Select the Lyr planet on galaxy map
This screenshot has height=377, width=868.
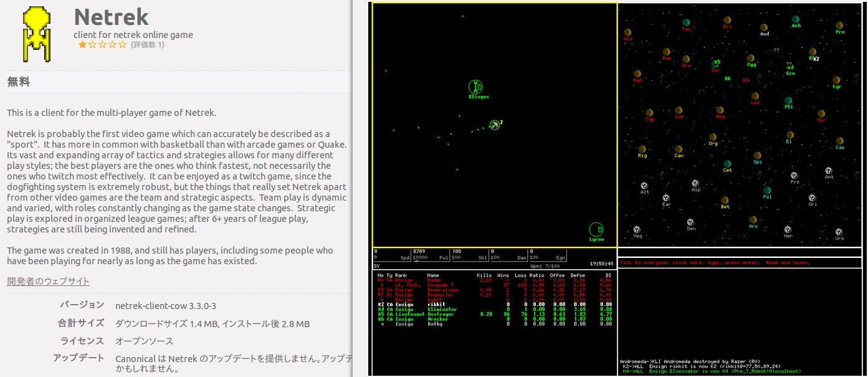coord(837,80)
